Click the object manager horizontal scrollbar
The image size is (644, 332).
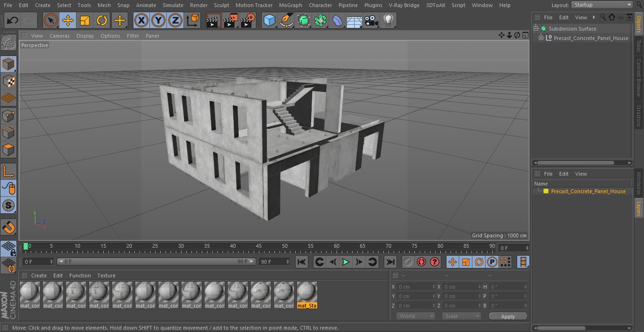click(x=575, y=163)
